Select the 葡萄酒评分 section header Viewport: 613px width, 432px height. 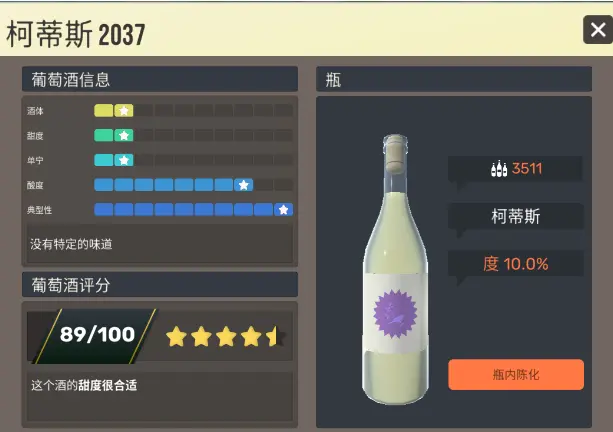click(x=160, y=285)
